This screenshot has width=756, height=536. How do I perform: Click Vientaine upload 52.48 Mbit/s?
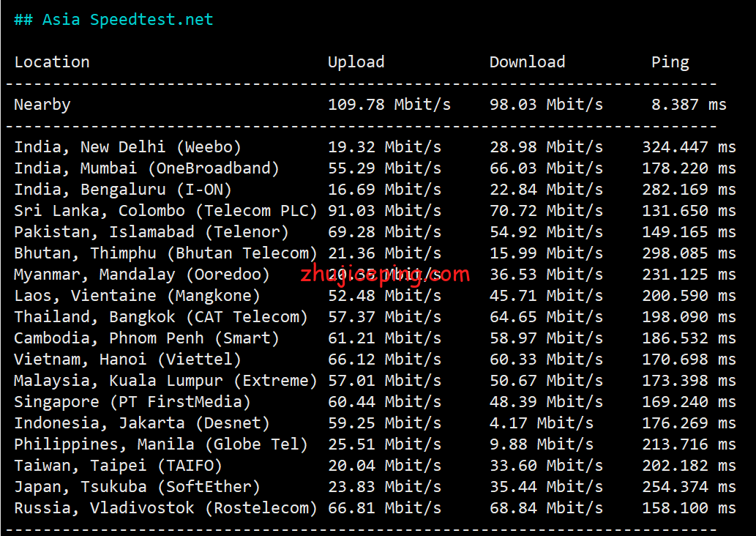(384, 296)
